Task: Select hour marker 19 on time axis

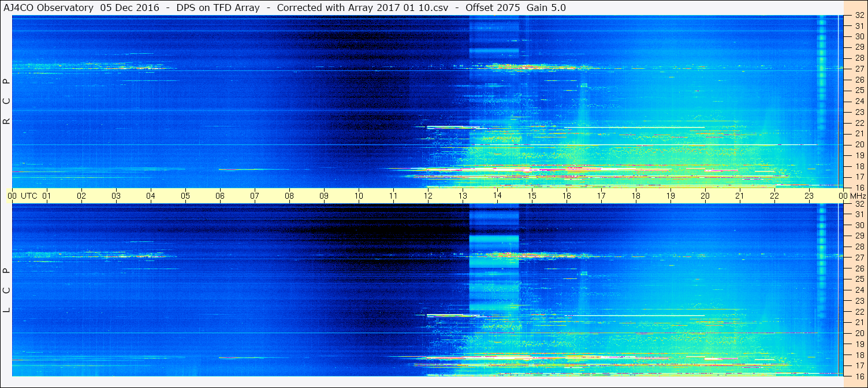Action: tap(670, 196)
